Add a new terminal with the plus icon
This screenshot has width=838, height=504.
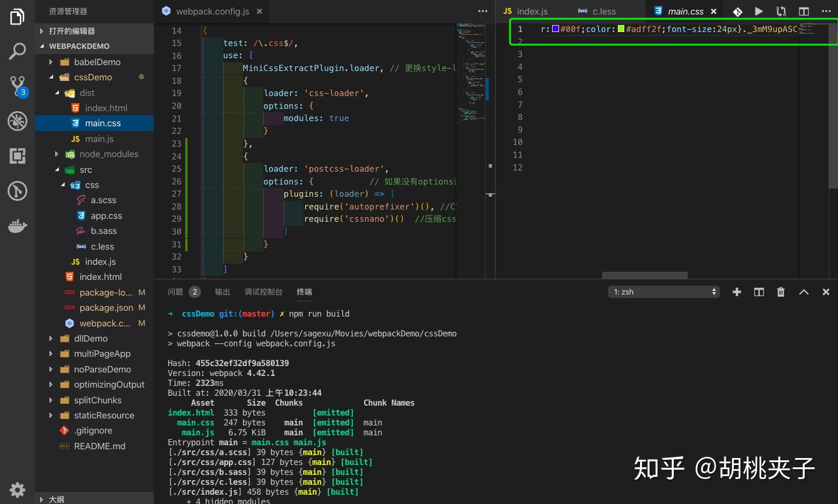(x=737, y=292)
